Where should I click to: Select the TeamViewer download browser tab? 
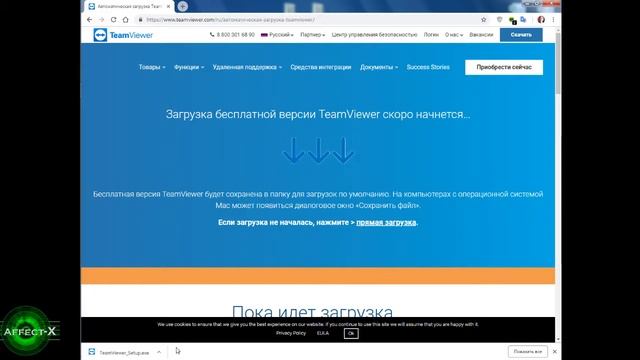[x=129, y=7]
